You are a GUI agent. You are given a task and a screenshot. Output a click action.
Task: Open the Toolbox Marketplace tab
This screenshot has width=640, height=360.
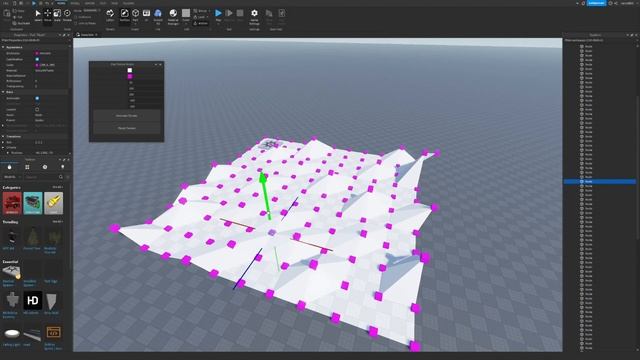(x=9, y=167)
